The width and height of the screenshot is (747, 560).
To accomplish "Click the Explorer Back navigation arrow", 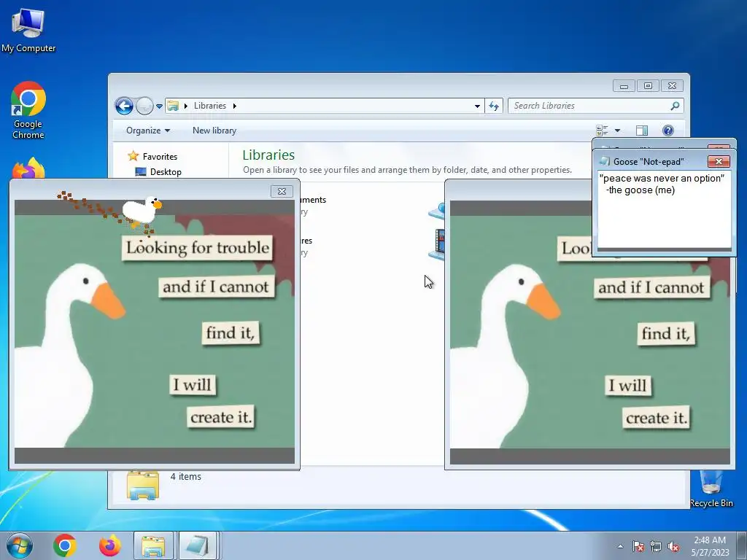I will click(x=124, y=106).
